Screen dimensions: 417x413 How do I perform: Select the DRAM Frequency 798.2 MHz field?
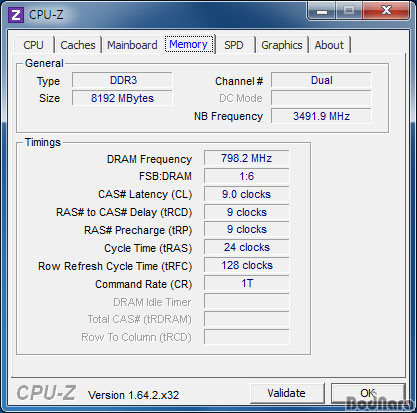247,158
